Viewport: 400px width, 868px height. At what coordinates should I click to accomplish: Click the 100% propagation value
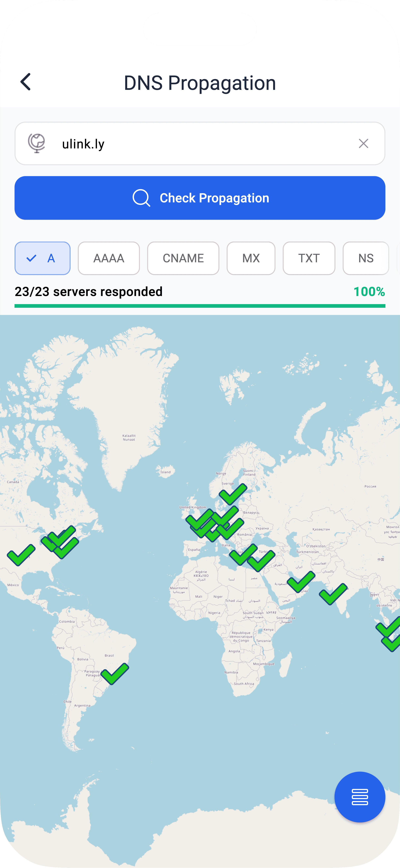369,291
